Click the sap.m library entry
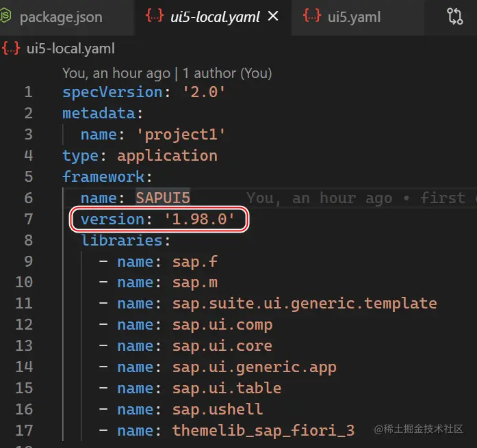477x448 pixels. 195,283
